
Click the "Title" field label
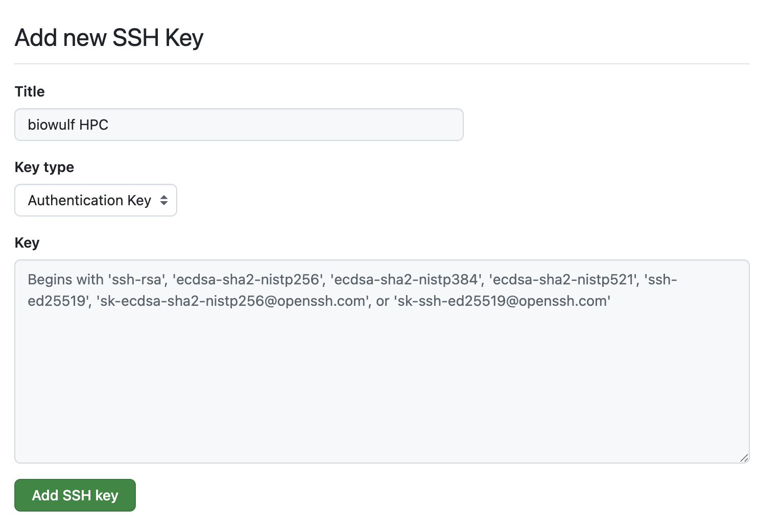[x=30, y=92]
